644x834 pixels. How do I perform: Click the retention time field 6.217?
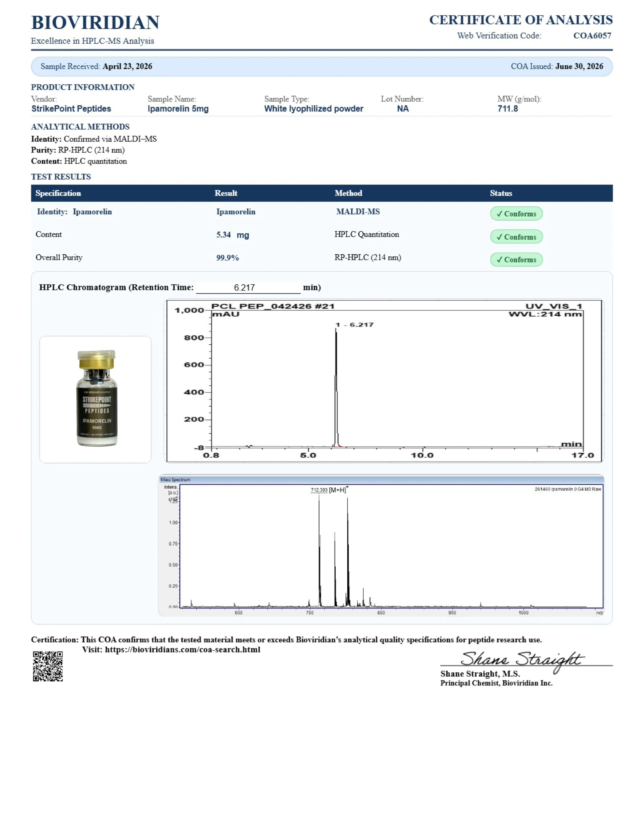(x=248, y=288)
